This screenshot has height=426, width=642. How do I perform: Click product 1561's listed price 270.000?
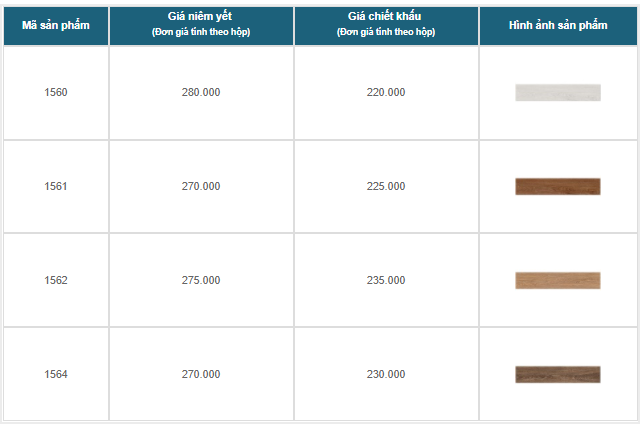tap(201, 186)
